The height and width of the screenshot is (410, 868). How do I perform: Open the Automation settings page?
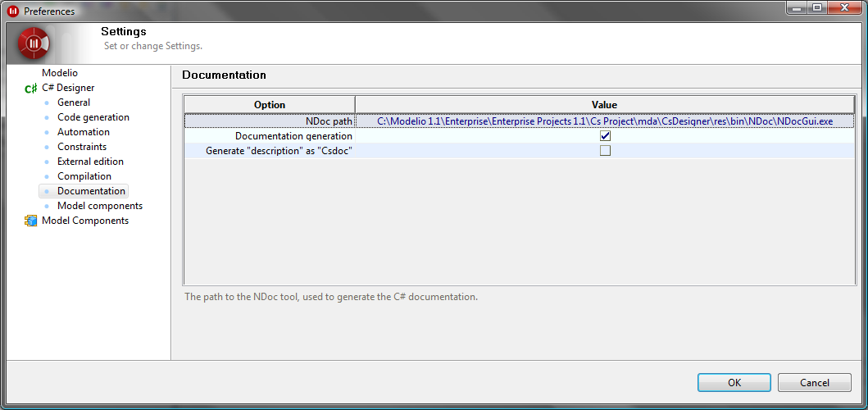click(x=84, y=132)
